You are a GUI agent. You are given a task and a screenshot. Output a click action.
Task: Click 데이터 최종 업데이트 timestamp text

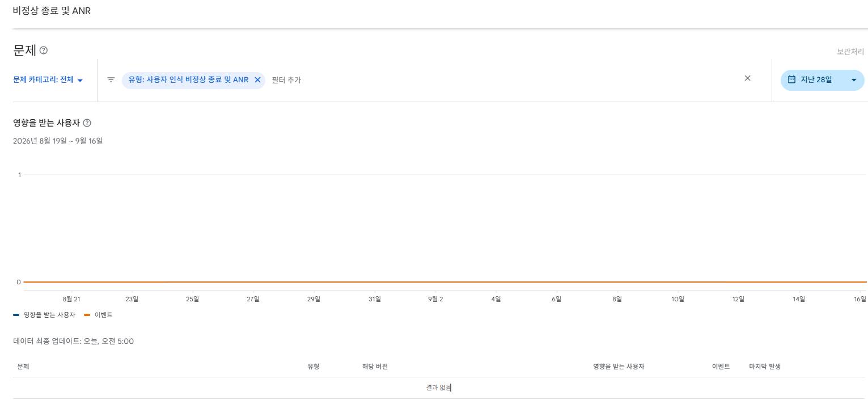pos(73,341)
